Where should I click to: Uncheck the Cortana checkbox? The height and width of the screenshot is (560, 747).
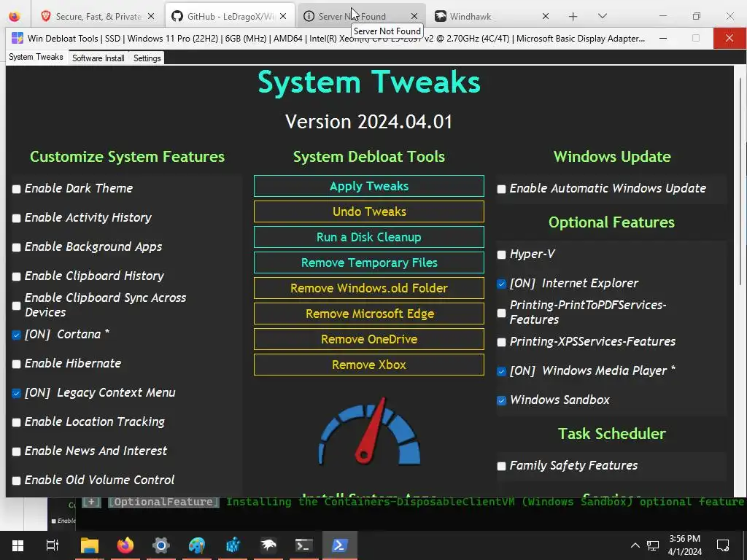coord(16,335)
